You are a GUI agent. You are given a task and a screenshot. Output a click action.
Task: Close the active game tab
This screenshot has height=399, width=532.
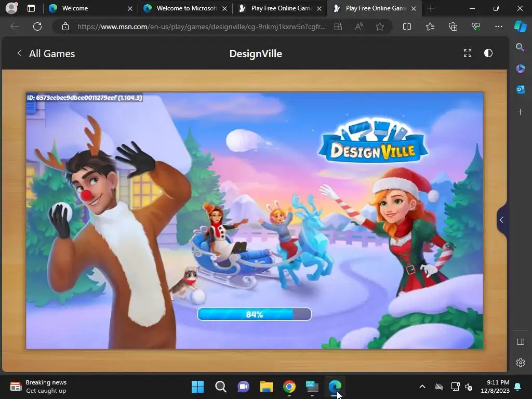pyautogui.click(x=414, y=8)
